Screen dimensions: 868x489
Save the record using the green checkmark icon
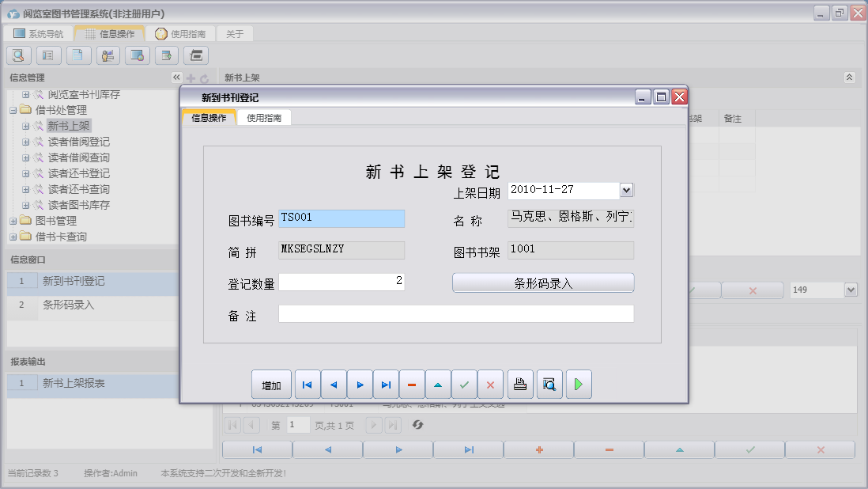click(x=464, y=384)
